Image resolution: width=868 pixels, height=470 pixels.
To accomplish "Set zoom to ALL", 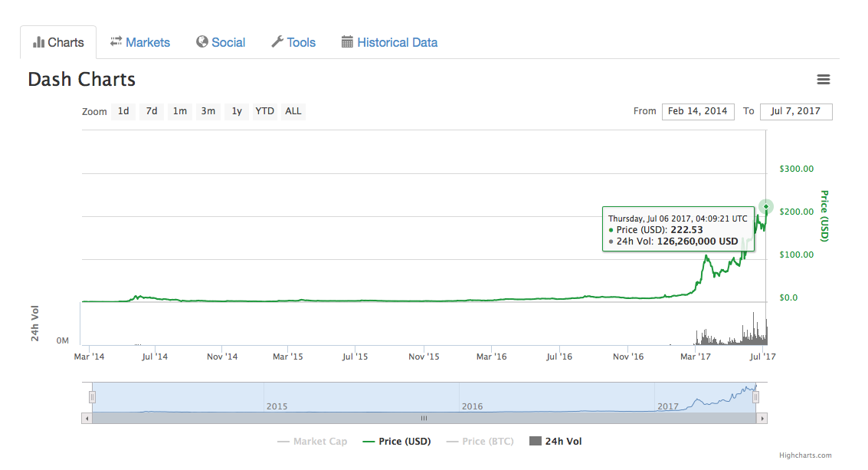I will pos(293,111).
